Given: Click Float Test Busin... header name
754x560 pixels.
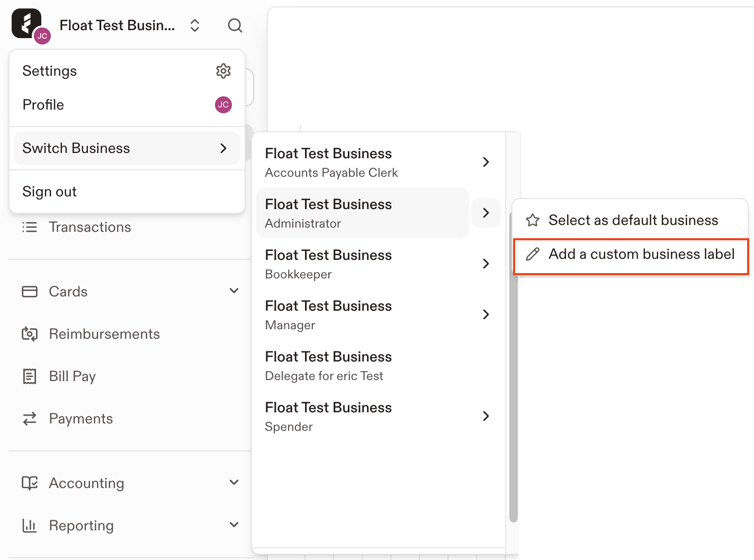Looking at the screenshot, I should point(117,25).
